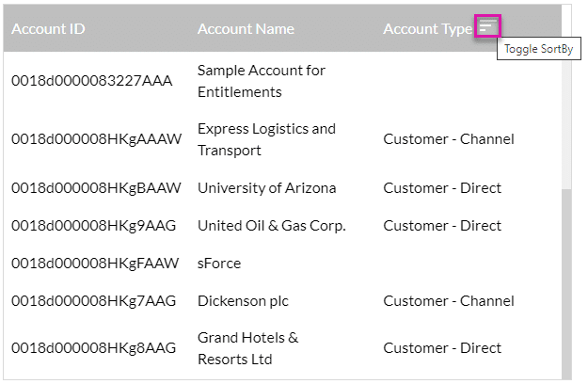Click account ID 0018d000008HKgFAAW
The height and width of the screenshot is (384, 588).
95,264
